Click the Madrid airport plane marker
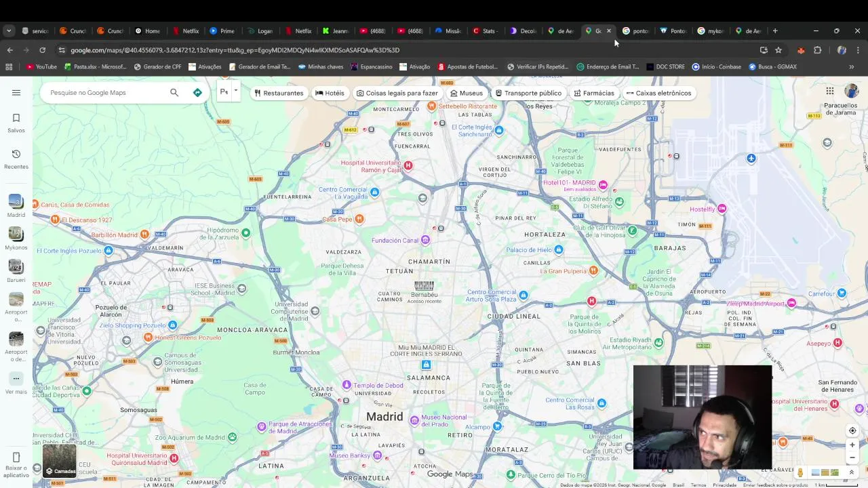Screen dimensions: 868x488 [x=751, y=159]
